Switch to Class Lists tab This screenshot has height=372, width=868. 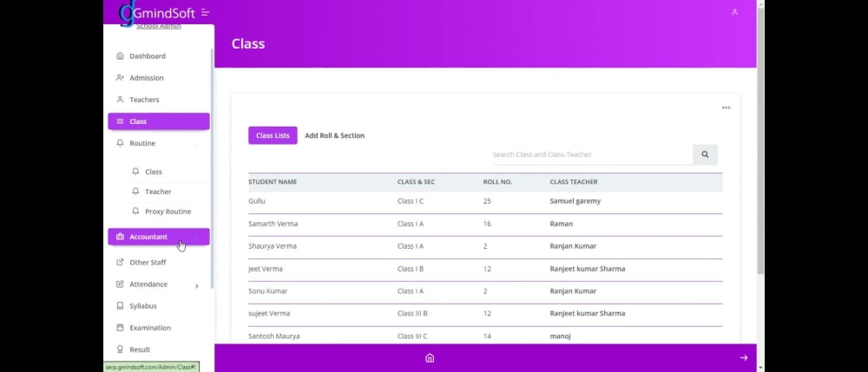click(x=273, y=135)
